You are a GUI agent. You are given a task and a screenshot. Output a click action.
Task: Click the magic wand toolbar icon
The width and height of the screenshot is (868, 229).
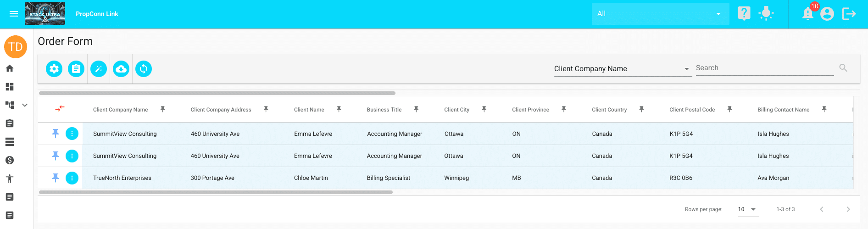[x=99, y=69]
